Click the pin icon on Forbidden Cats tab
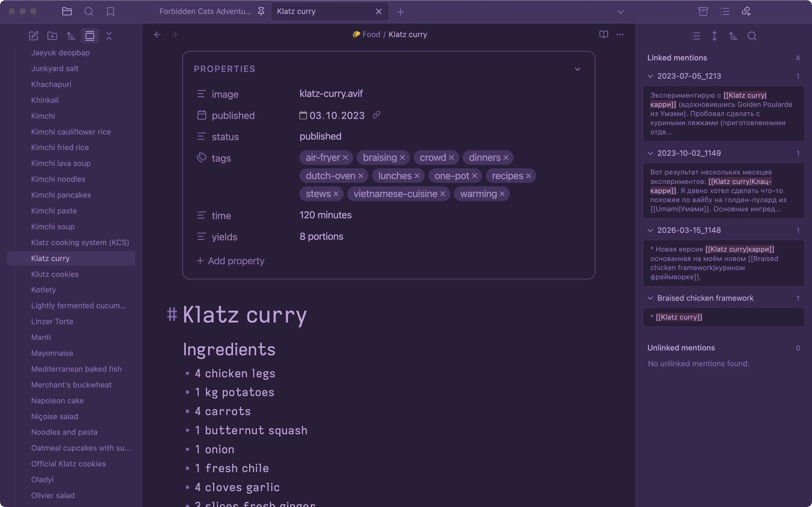The image size is (812, 507). [261, 11]
